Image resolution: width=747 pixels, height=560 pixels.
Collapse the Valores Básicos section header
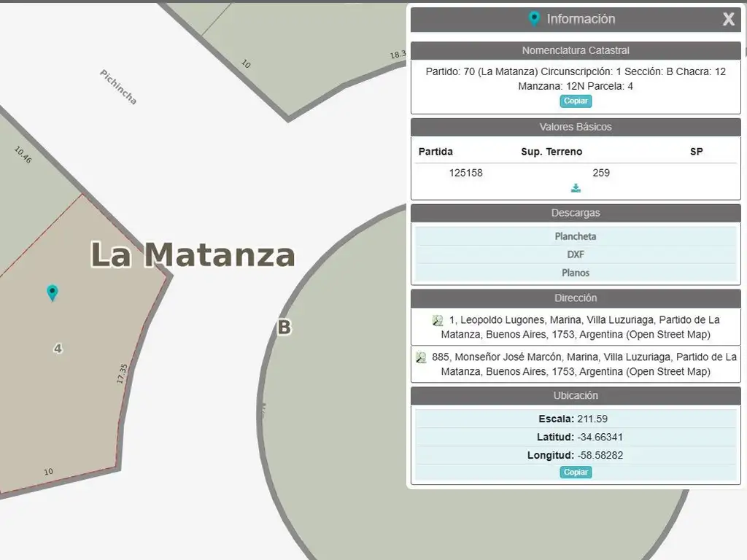[x=576, y=127]
